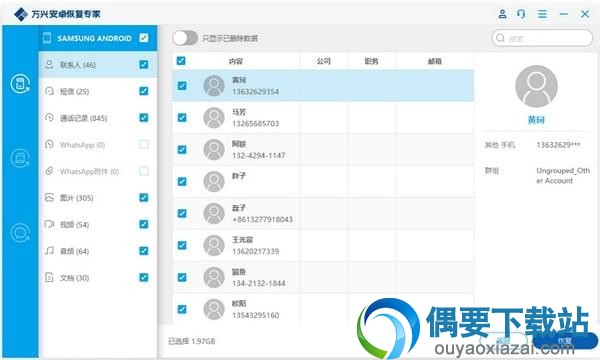600x360 pixels.
Task: Click the search input field
Action: click(542, 38)
